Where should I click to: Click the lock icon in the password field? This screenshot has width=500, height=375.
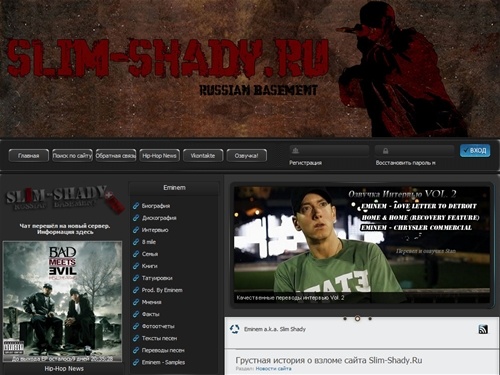pyautogui.click(x=385, y=151)
